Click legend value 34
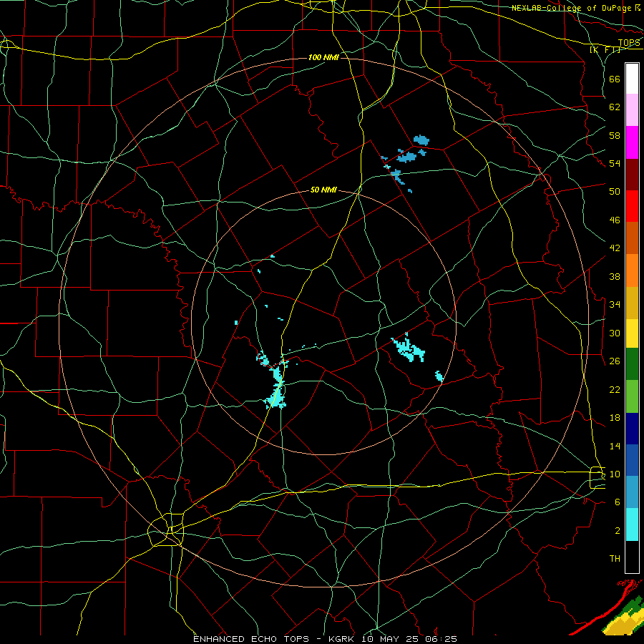 (x=615, y=304)
